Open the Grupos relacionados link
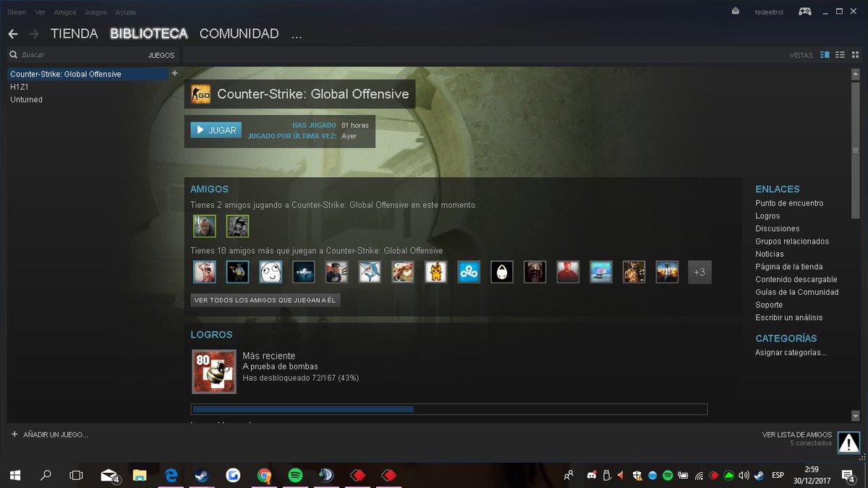The image size is (868, 488). [792, 241]
